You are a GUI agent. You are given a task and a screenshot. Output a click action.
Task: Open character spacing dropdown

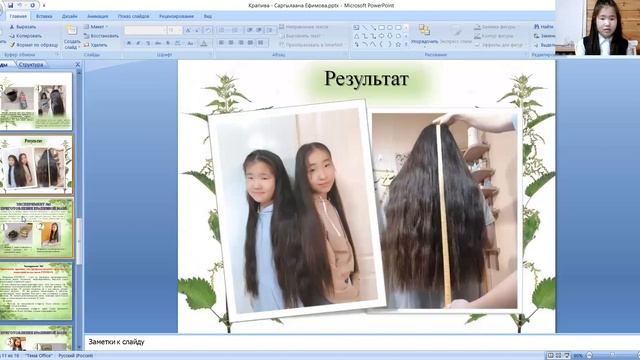tap(178, 43)
